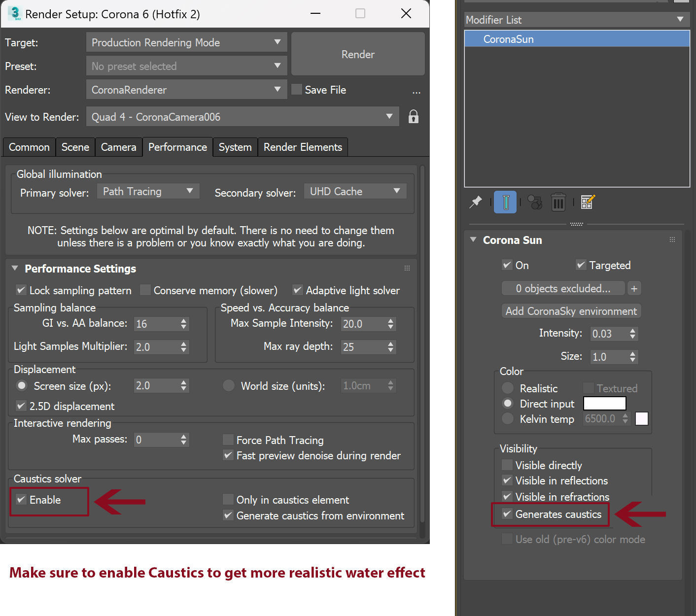Open Primary solver Path Tracing dropdown
Viewport: 696px width, 616px height.
[148, 191]
